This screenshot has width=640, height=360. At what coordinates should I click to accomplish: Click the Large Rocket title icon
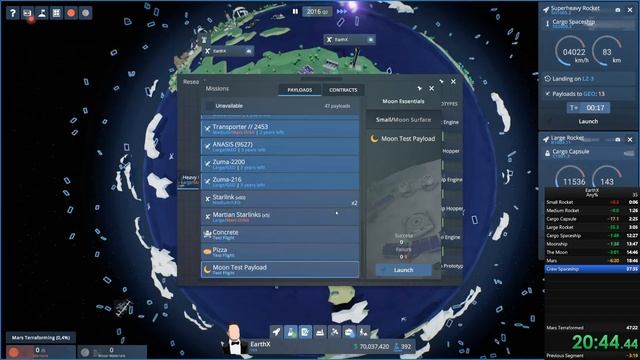point(546,140)
